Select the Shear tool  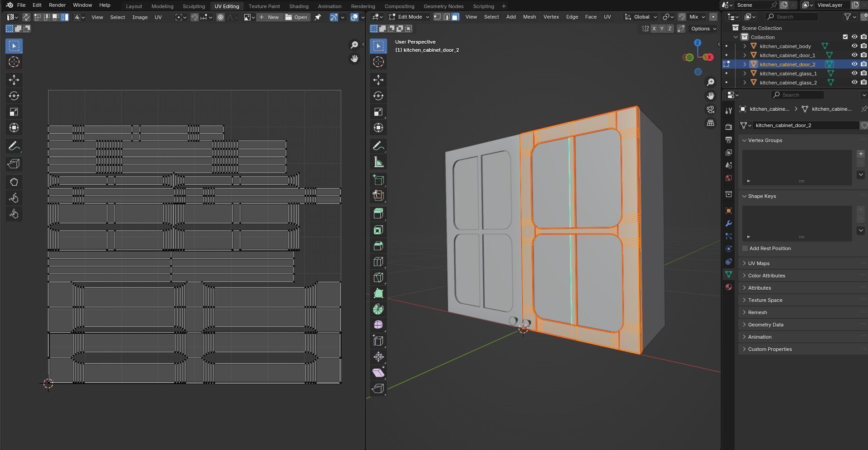378,373
